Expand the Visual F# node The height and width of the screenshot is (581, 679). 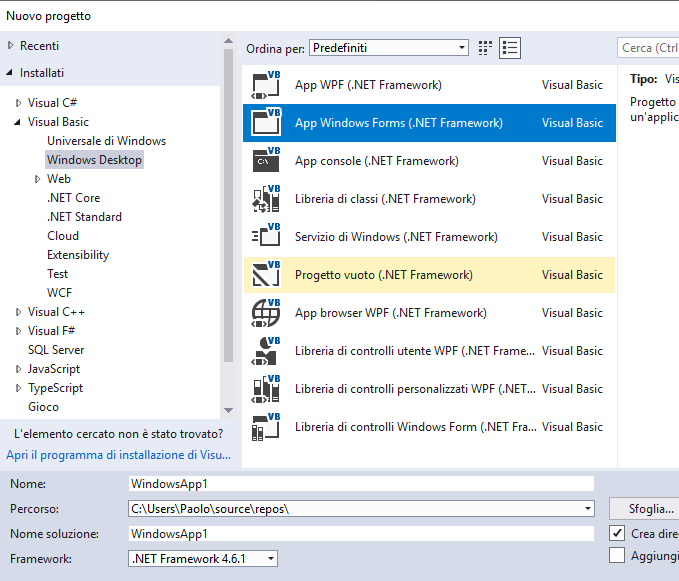[18, 331]
